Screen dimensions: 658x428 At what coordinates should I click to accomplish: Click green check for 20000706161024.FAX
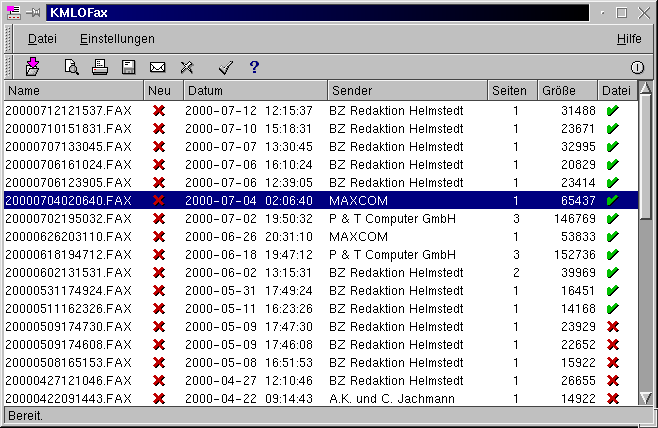613,164
